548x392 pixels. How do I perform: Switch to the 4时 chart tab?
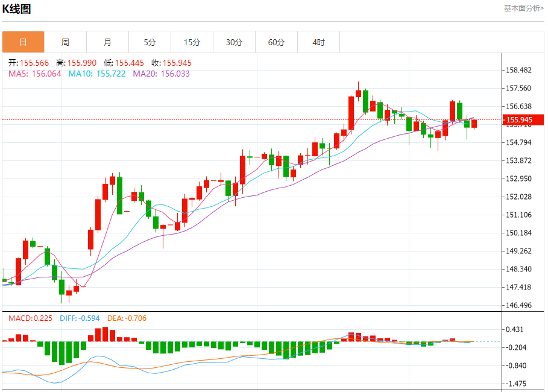(x=318, y=42)
